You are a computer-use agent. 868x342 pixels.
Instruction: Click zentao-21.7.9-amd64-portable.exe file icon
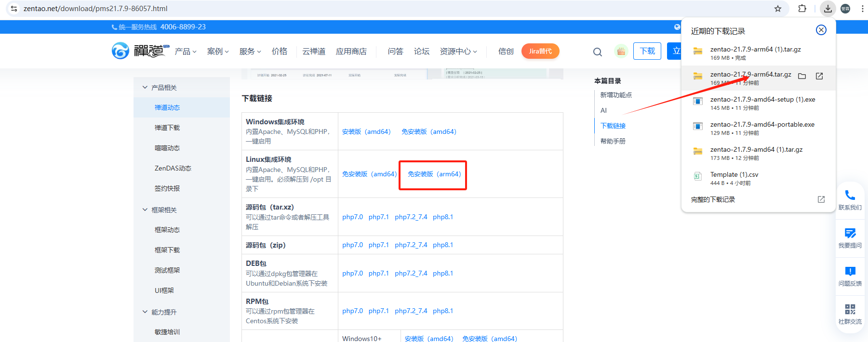point(697,126)
